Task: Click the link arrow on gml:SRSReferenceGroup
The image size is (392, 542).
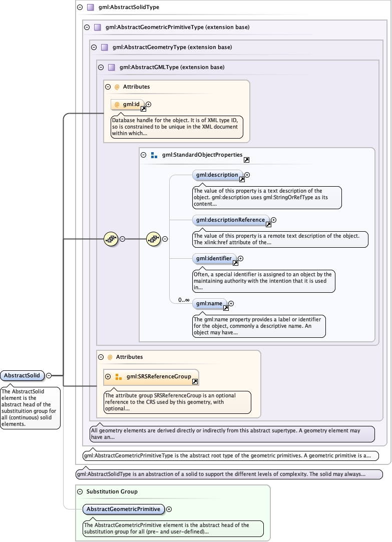Action: pyautogui.click(x=195, y=381)
